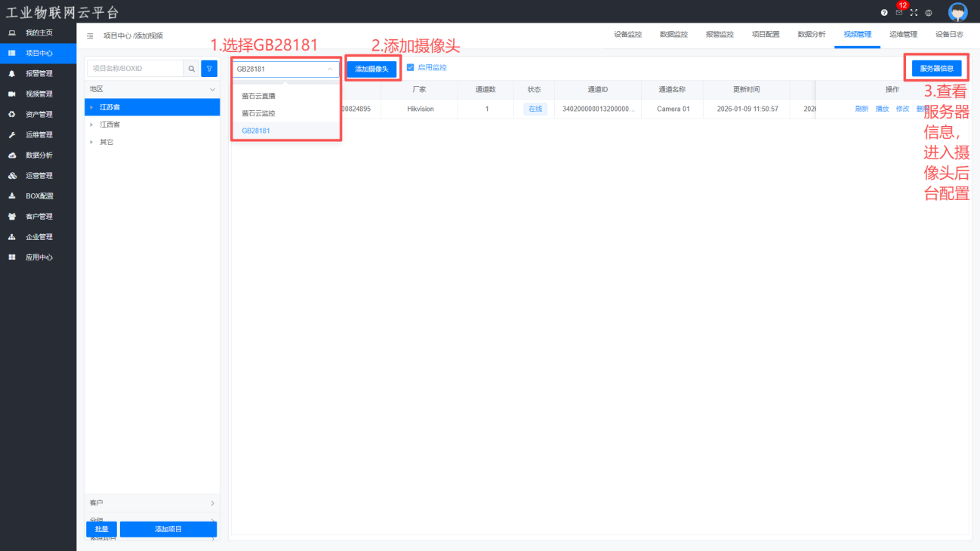Select GB28181 option in dropdown list
Image resolution: width=980 pixels, height=551 pixels.
(x=256, y=131)
